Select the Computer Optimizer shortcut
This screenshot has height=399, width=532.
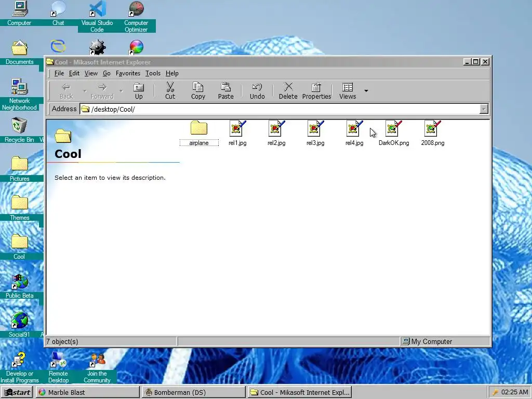pos(136,16)
